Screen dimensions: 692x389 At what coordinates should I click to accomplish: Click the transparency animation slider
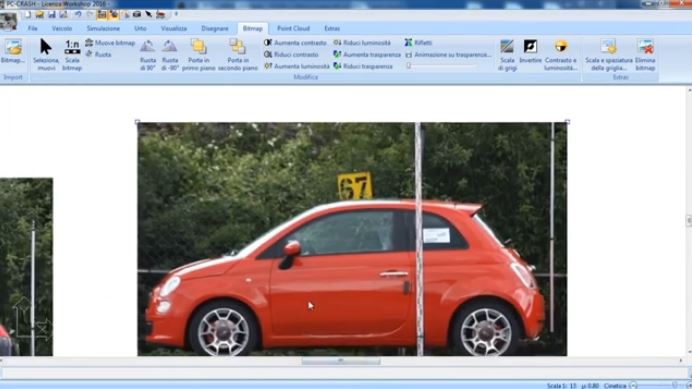click(x=441, y=66)
